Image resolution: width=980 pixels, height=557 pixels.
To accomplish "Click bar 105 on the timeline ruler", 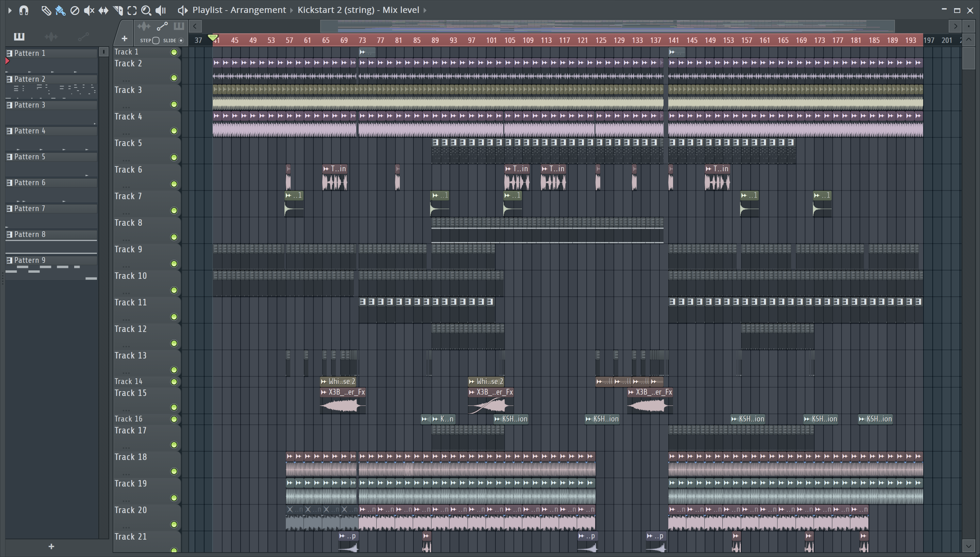I will pyautogui.click(x=510, y=40).
